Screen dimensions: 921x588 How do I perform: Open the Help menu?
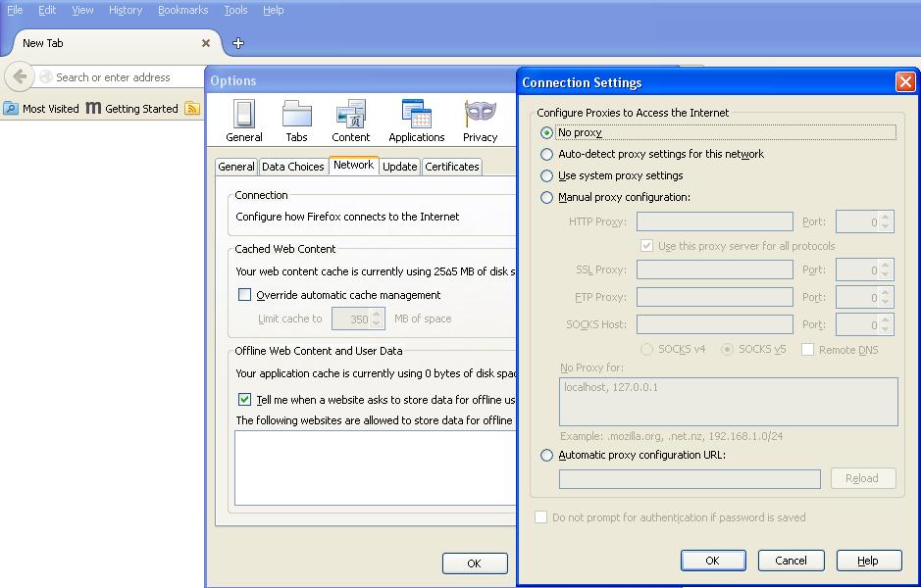273,10
